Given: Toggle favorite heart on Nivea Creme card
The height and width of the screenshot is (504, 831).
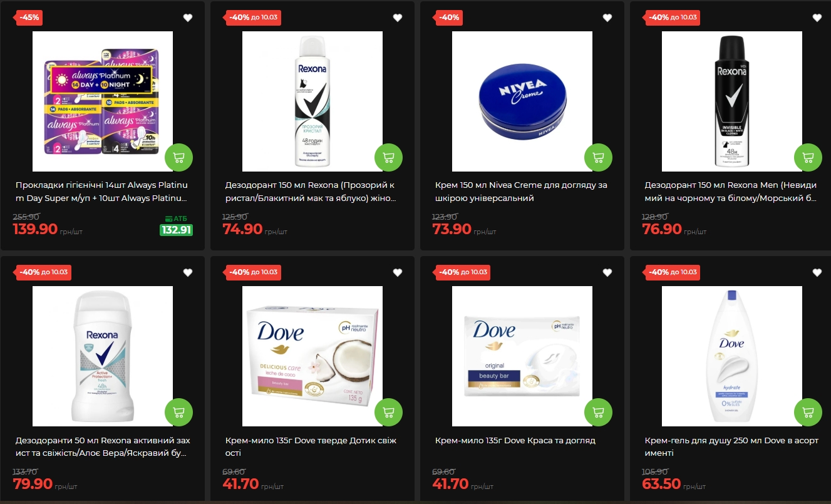Looking at the screenshot, I should [607, 18].
